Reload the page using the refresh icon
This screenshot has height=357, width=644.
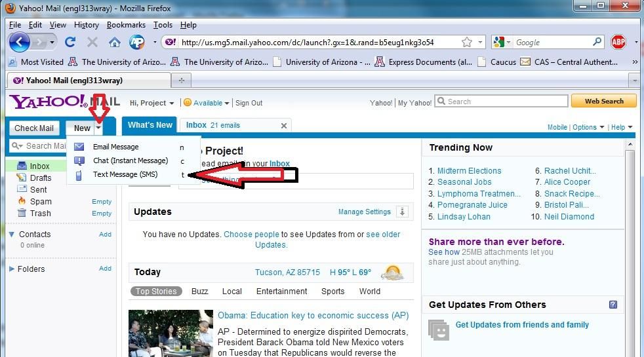click(x=70, y=42)
